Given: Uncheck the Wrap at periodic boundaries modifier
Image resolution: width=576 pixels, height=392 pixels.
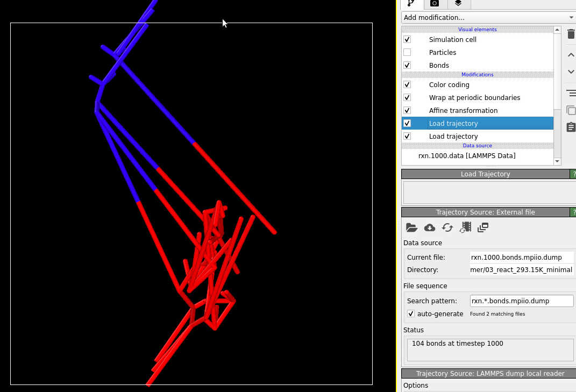Looking at the screenshot, I should click(x=407, y=97).
